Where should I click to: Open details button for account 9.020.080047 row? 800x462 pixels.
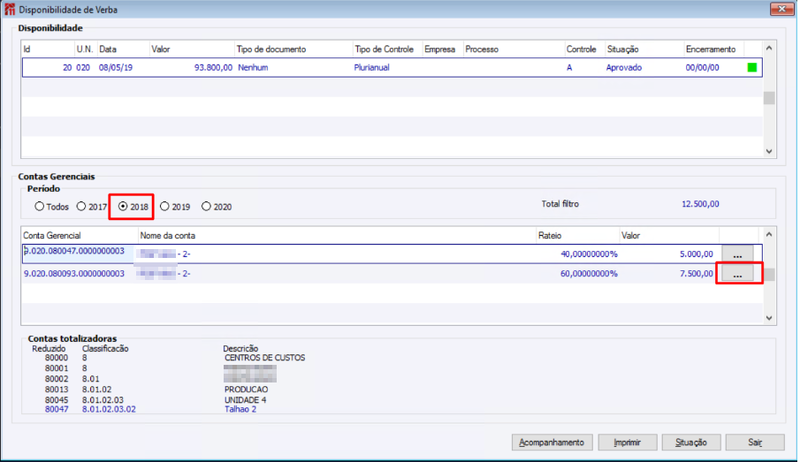pyautogui.click(x=737, y=254)
